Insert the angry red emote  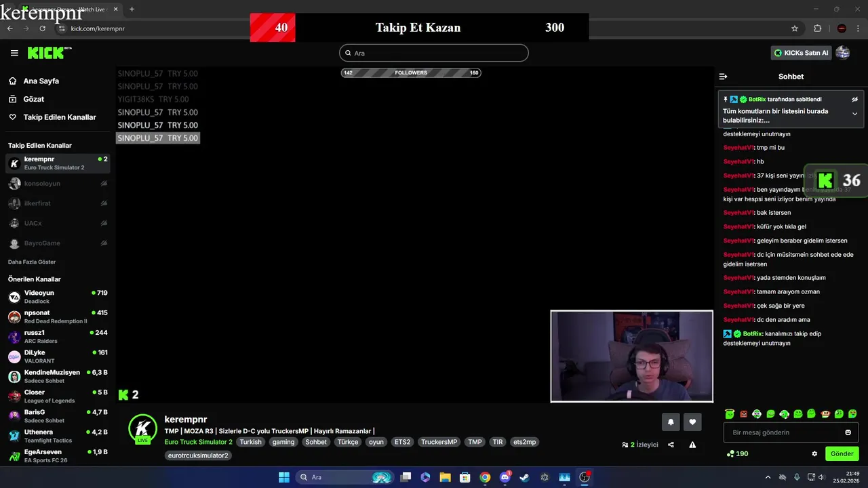tap(743, 413)
